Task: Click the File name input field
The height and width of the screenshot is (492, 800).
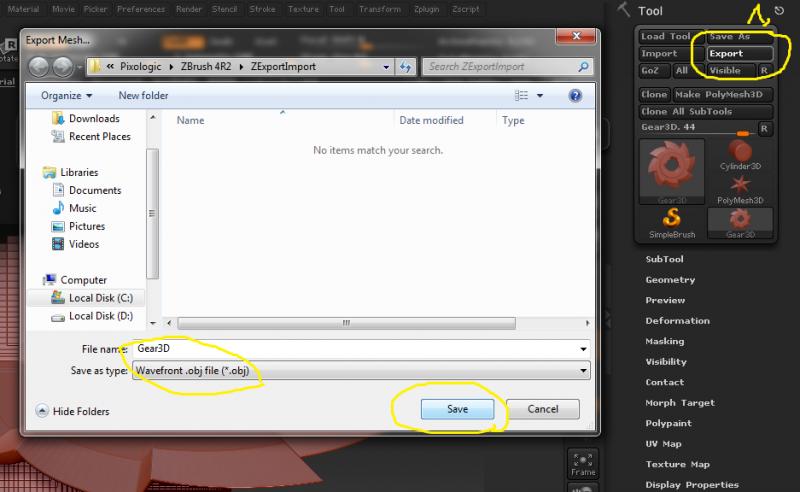Action: tap(355, 349)
